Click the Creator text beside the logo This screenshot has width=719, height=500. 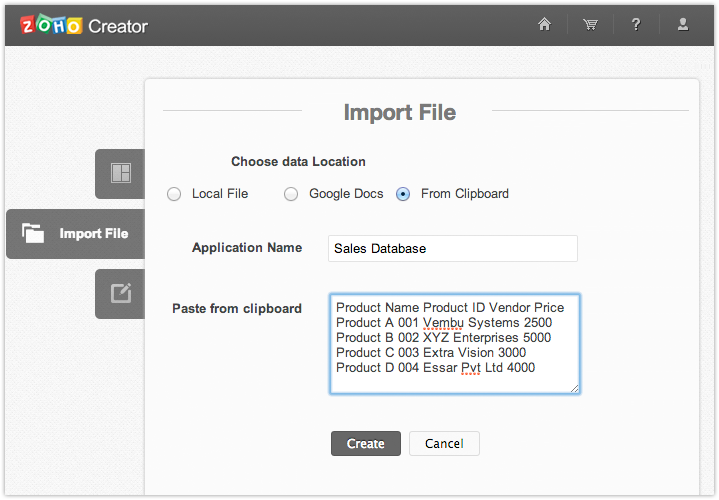coord(118,26)
